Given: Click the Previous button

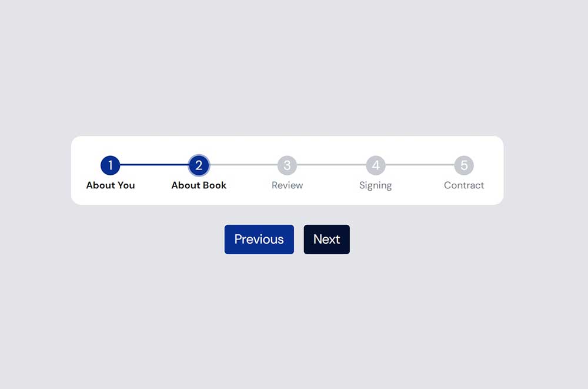Looking at the screenshot, I should 259,240.
